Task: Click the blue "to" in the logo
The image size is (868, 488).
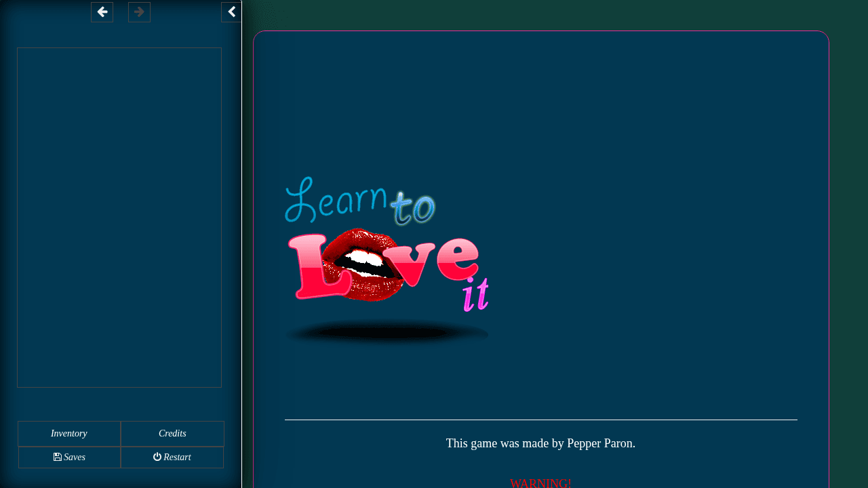Action: 413,208
